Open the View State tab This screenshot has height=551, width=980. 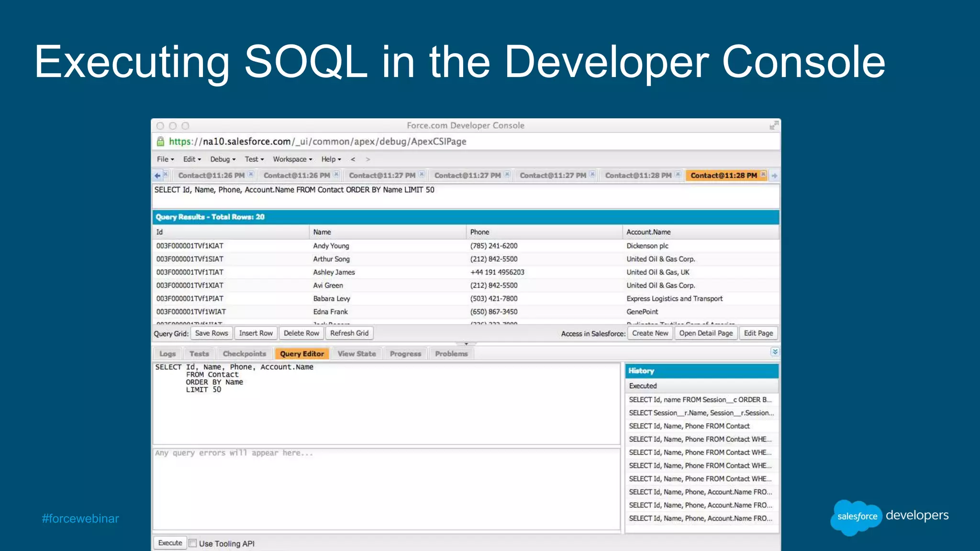356,354
